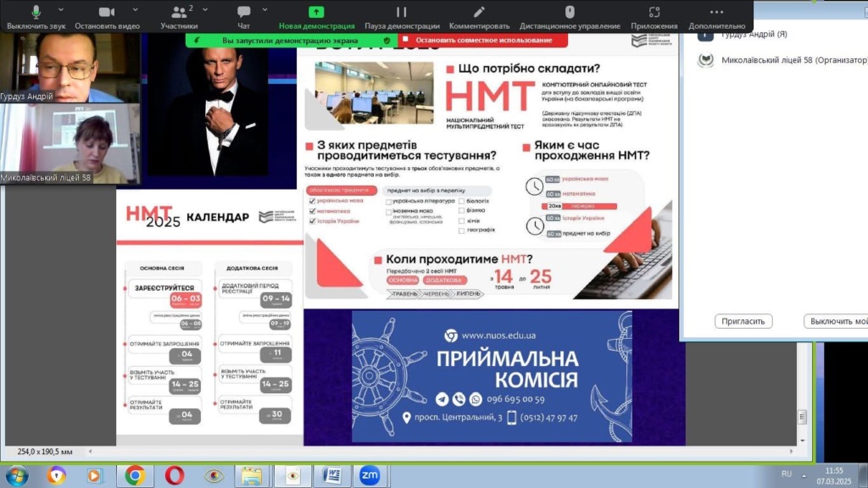Click Гурдуз Андрій video thumbnail
Viewport: 868px width, 488px height.
[70, 68]
